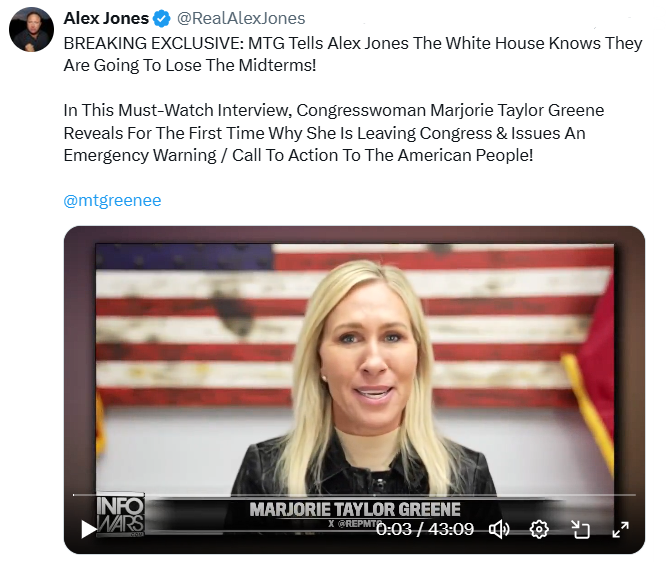Click the 0:03 / 43:09 timestamp

(425, 529)
